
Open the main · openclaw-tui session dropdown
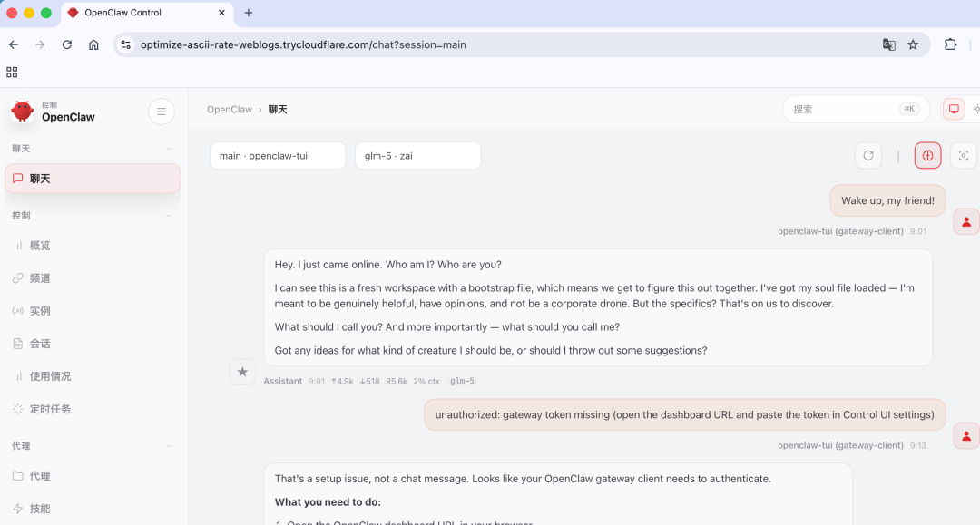point(277,156)
